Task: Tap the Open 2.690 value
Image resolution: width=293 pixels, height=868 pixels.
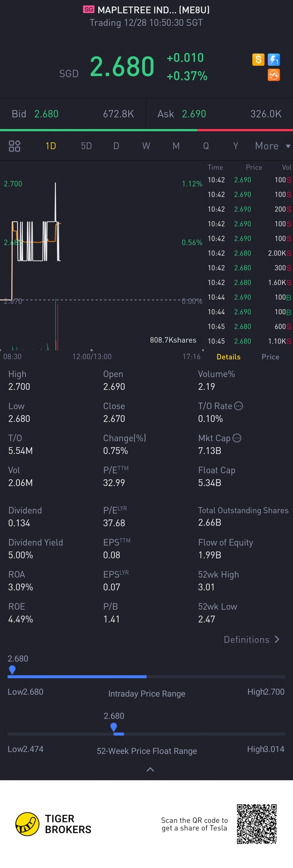Action: (x=114, y=387)
